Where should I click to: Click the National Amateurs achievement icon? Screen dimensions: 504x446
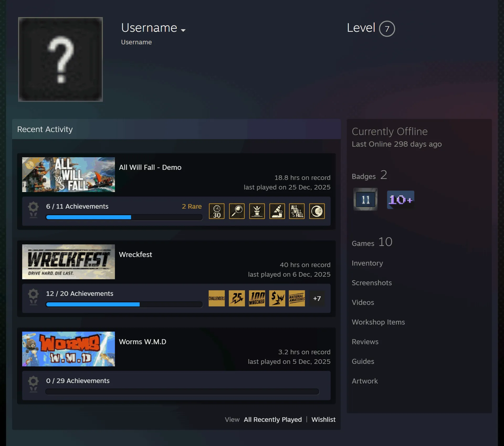297,298
